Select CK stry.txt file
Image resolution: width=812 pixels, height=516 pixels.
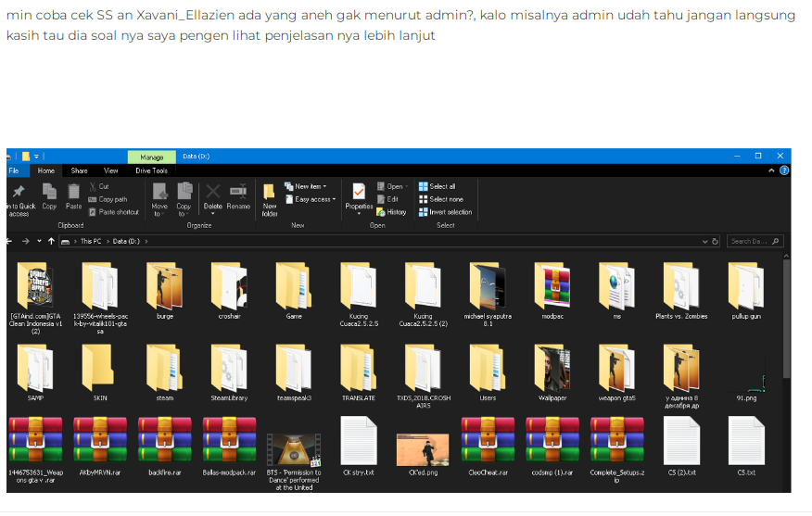[359, 447]
